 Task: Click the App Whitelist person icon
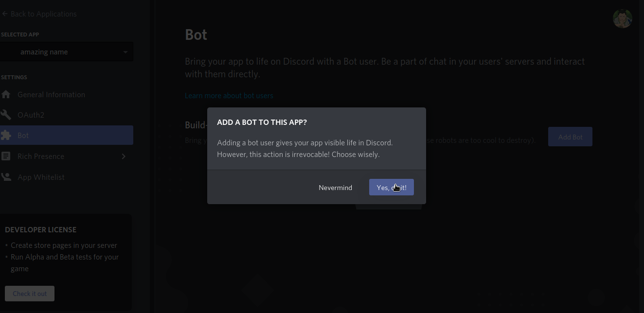(6, 177)
